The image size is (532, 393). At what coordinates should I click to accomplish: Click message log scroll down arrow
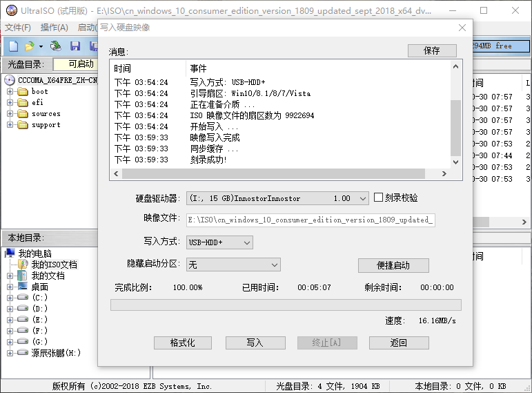455,162
